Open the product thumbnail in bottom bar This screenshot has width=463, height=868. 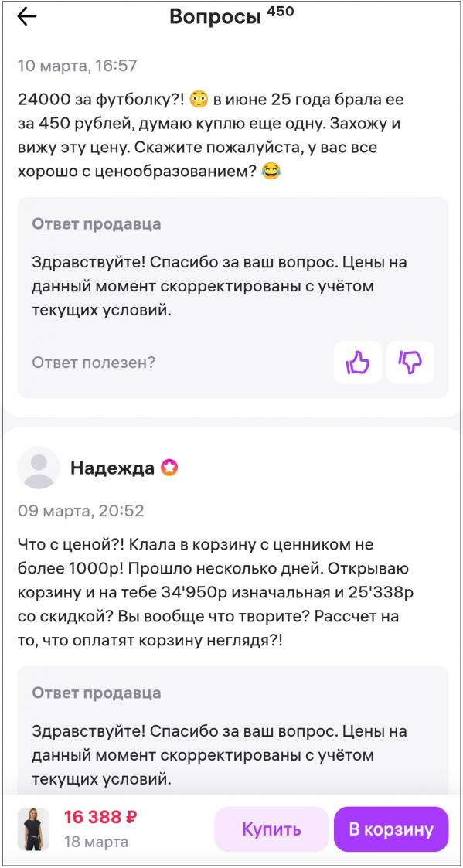click(32, 829)
